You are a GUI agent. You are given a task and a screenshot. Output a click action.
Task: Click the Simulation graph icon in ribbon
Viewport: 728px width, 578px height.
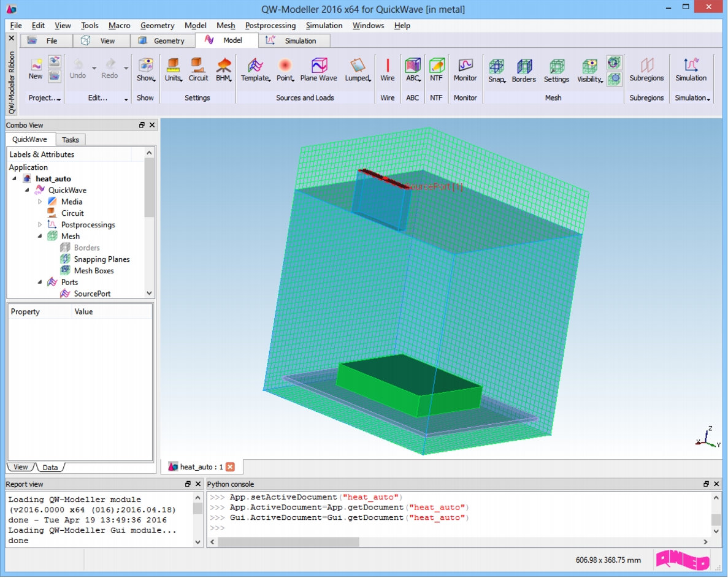click(691, 70)
